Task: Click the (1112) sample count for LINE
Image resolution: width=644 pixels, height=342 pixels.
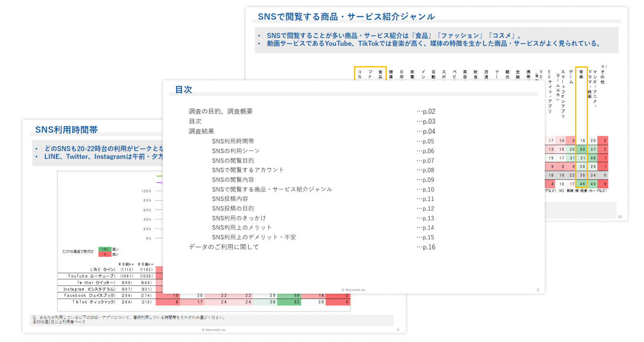Action: pyautogui.click(x=127, y=270)
